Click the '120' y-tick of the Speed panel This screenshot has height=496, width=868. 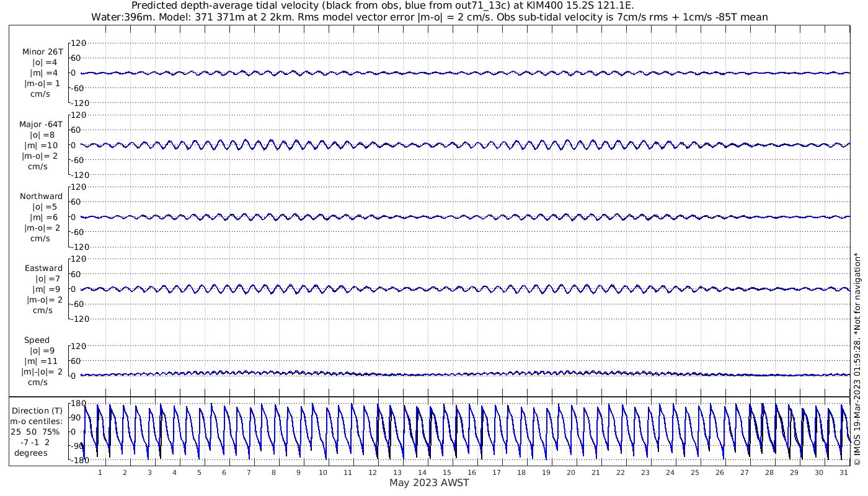[x=78, y=346]
